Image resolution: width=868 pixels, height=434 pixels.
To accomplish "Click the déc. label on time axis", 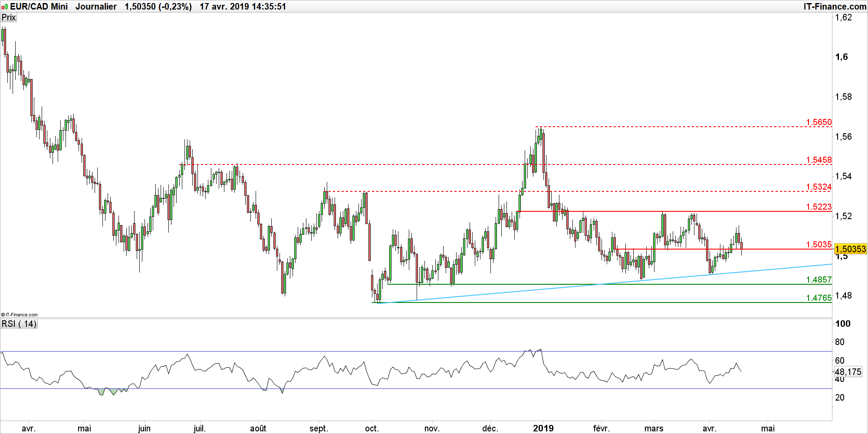I will pyautogui.click(x=490, y=428).
